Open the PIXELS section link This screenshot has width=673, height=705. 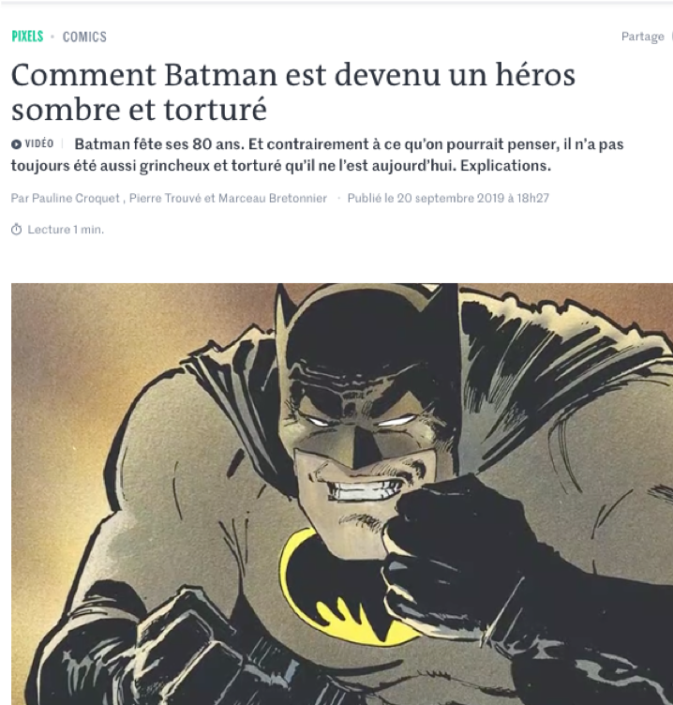point(27,36)
